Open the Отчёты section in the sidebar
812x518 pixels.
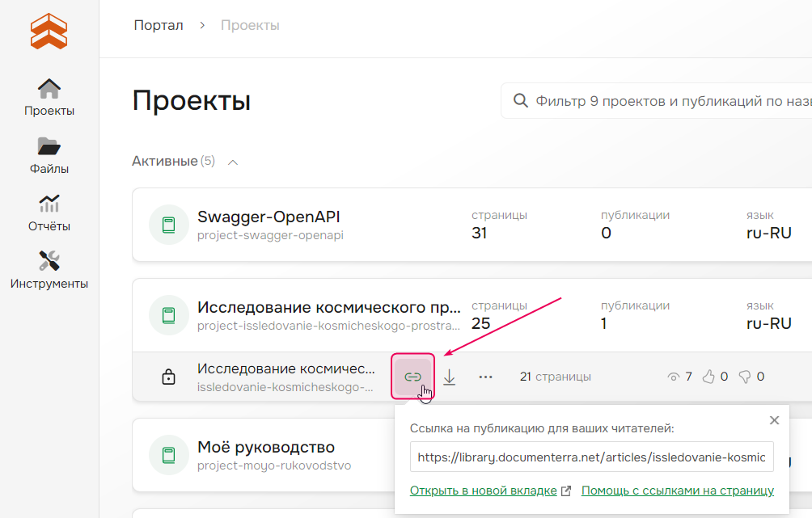click(49, 213)
